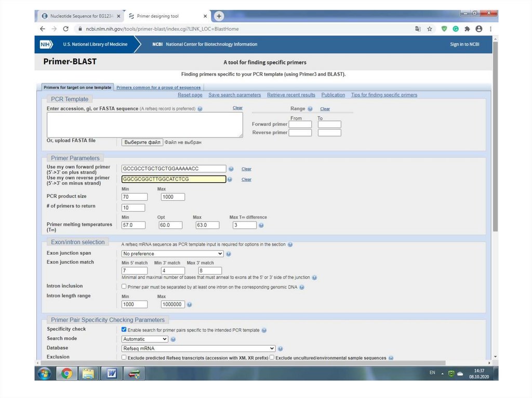This screenshot has height=398, width=532.
Task: Open File Explorer from the taskbar
Action: [x=88, y=374]
